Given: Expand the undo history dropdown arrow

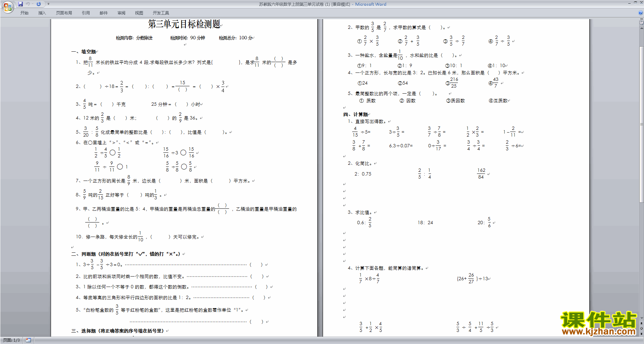Looking at the screenshot, I should (33, 4).
